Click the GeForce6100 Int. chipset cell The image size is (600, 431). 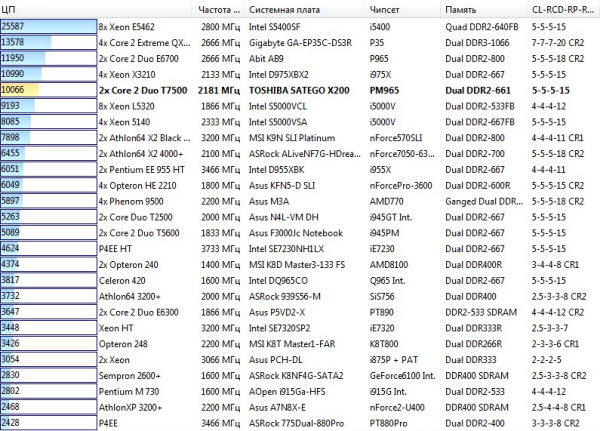(403, 376)
